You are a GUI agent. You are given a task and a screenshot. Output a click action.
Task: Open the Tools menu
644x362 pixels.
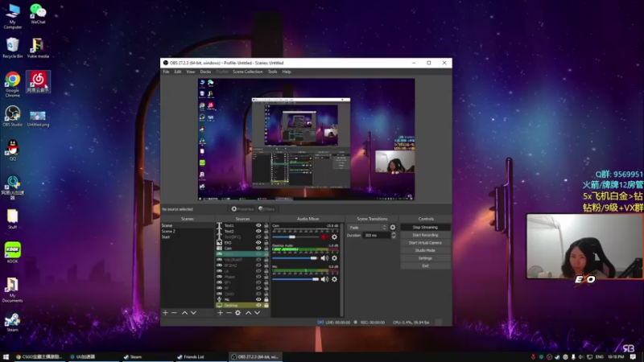click(x=272, y=72)
